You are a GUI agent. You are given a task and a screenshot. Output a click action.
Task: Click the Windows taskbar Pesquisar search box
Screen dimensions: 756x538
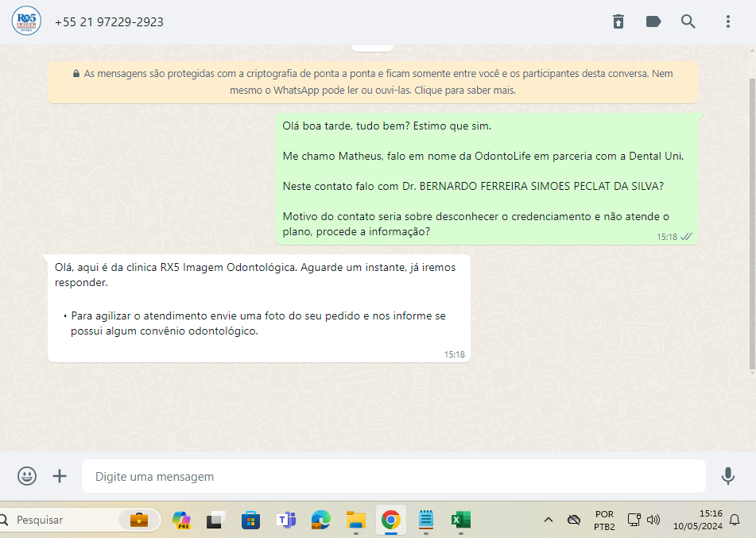click(79, 520)
